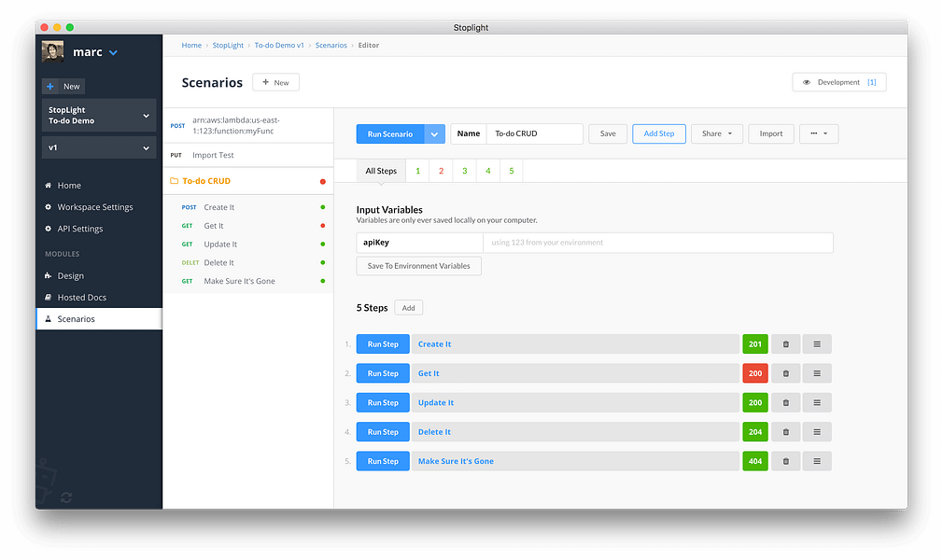Click the Hosted Docs book icon
This screenshot has height=560, width=943.
pos(49,298)
